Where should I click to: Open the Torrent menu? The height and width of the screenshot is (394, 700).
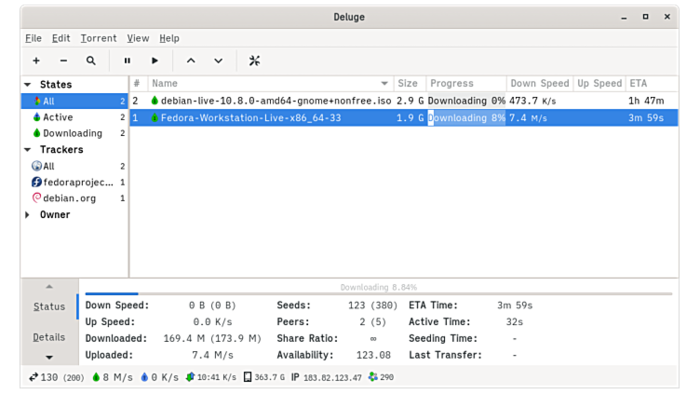[x=98, y=38]
